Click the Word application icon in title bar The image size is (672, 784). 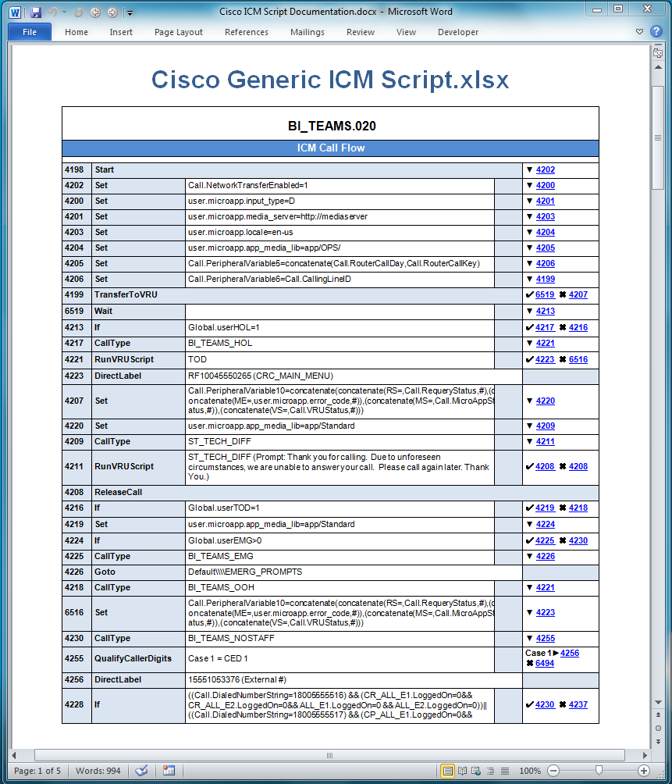[x=15, y=12]
